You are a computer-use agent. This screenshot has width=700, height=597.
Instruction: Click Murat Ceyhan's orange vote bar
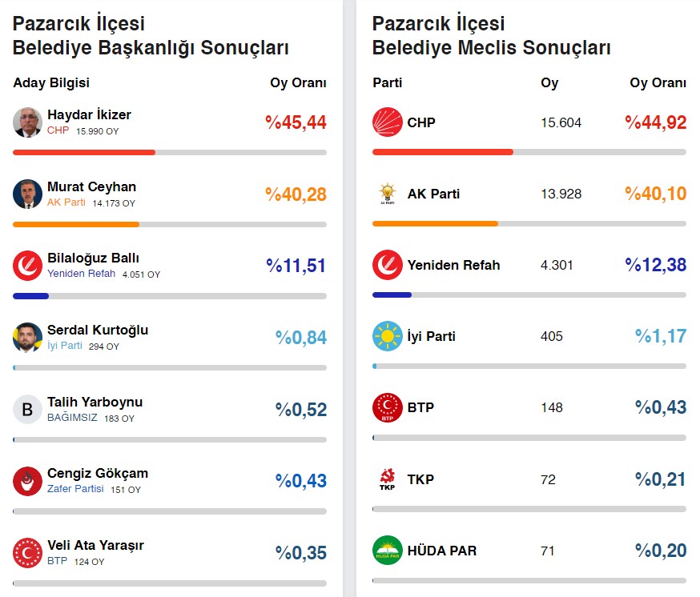click(76, 224)
